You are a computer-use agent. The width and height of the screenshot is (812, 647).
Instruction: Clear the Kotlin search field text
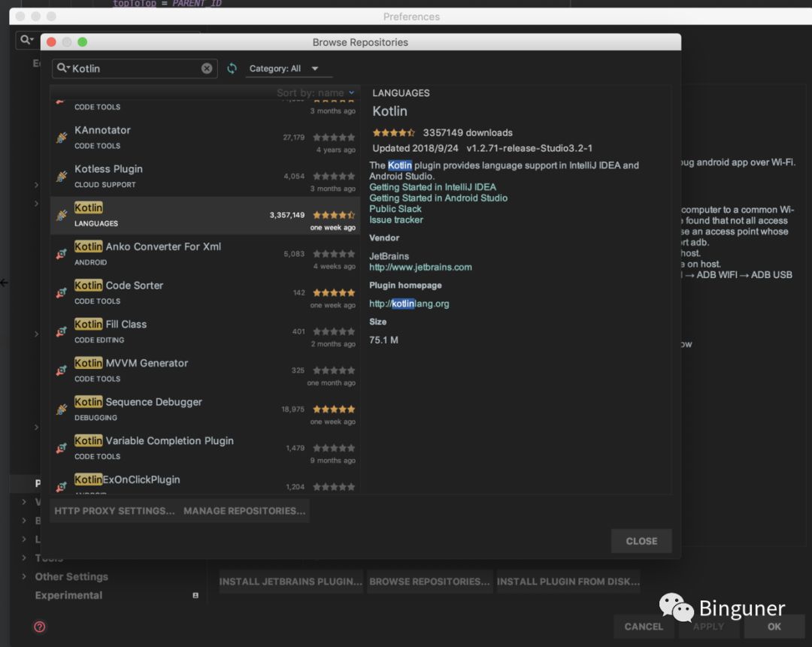207,68
